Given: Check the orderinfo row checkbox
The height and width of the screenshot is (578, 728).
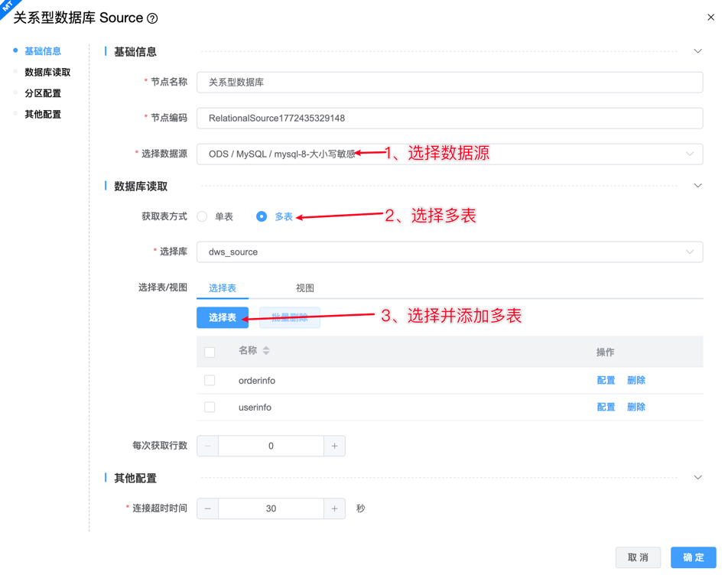Looking at the screenshot, I should point(210,380).
